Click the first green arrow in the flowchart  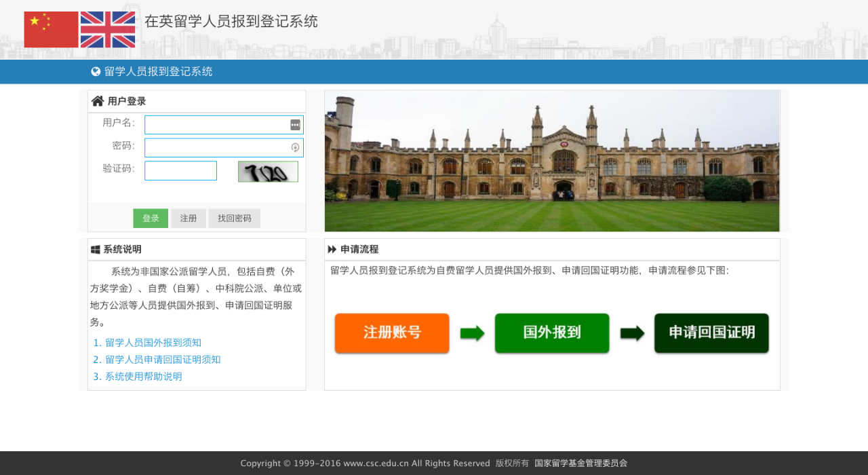[473, 333]
